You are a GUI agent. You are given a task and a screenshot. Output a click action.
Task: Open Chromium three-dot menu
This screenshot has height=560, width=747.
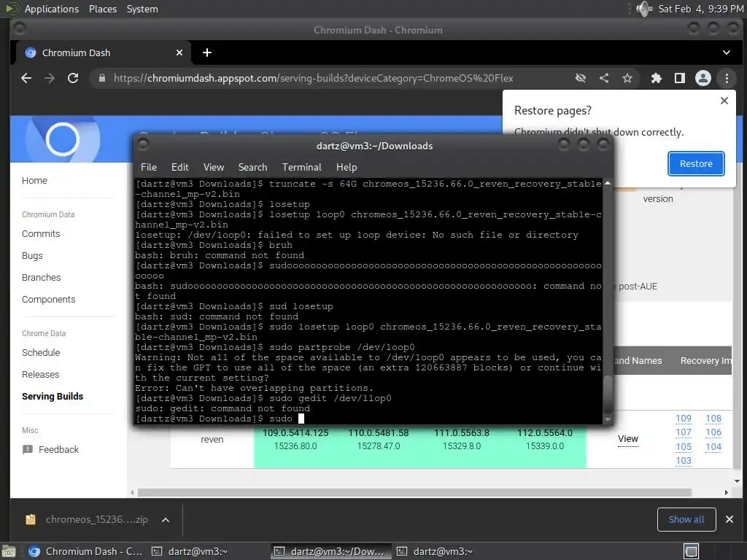[727, 78]
